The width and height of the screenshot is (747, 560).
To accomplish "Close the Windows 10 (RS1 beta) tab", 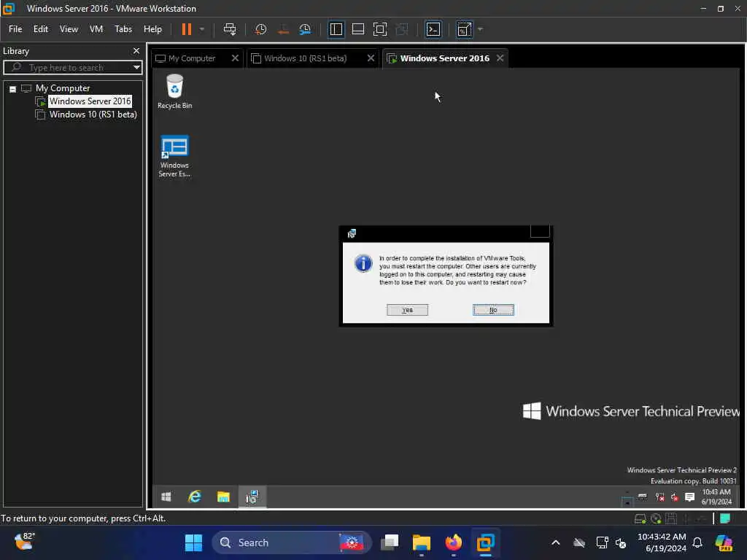I will 371,58.
